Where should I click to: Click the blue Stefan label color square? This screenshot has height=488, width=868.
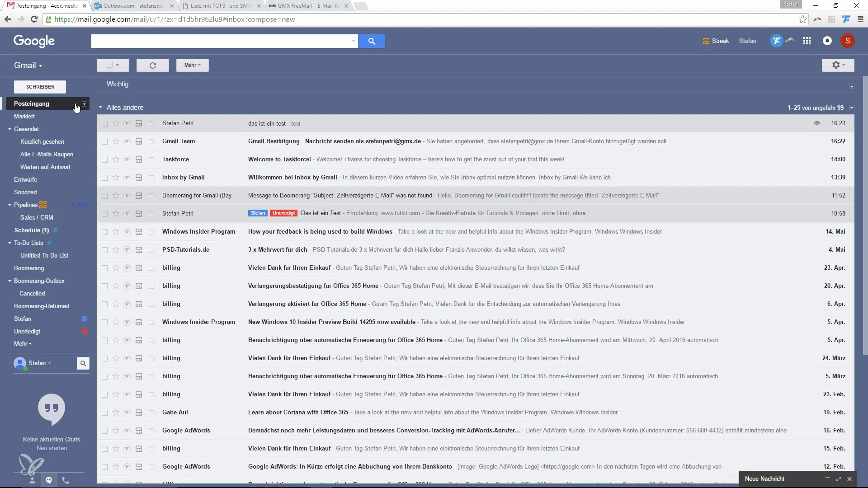point(85,319)
